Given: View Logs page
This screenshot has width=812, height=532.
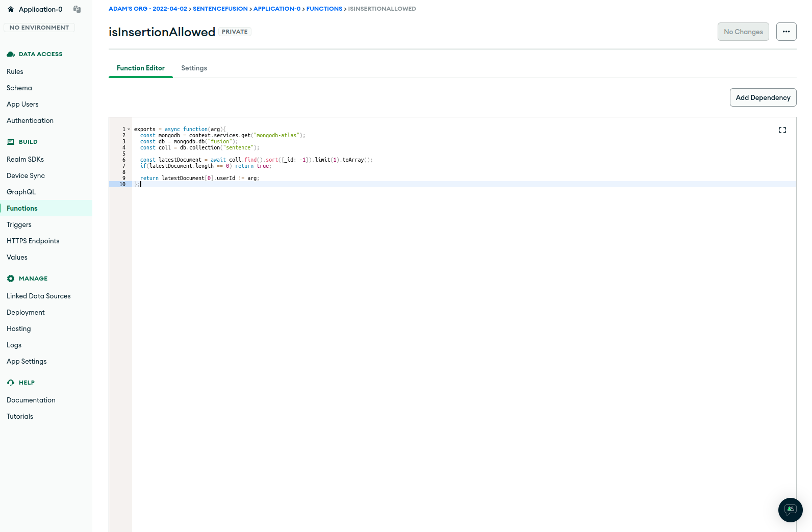Looking at the screenshot, I should click(14, 345).
